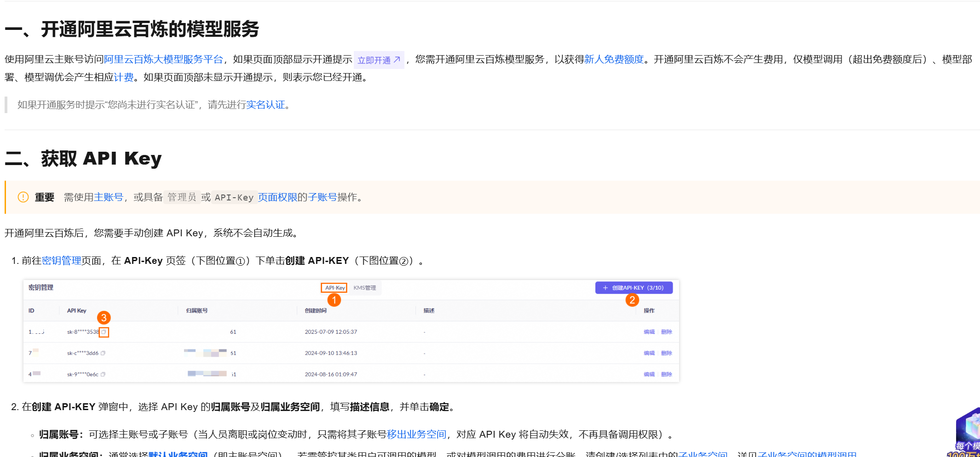The width and height of the screenshot is (980, 457).
Task: Open the 移出业务空间 link
Action: (416, 434)
